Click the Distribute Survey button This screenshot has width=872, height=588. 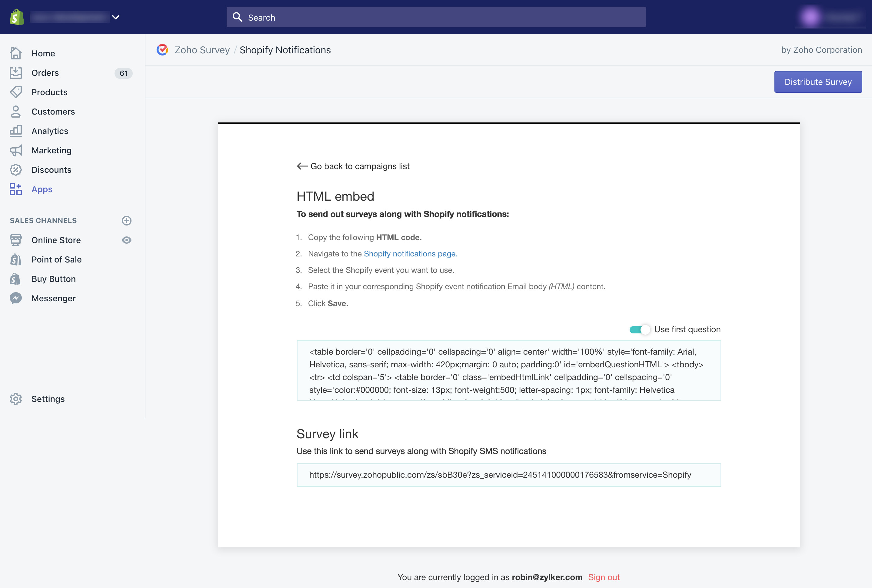[818, 81]
